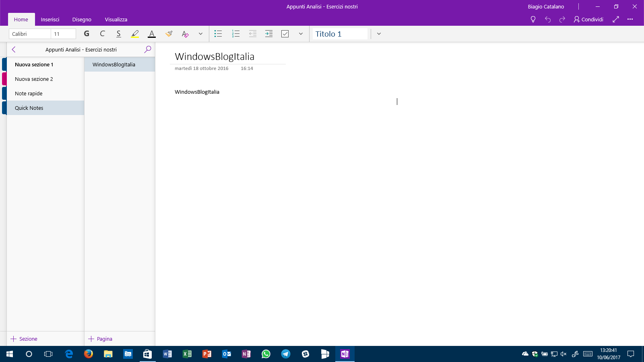Expand the styles list chevron

(x=379, y=34)
